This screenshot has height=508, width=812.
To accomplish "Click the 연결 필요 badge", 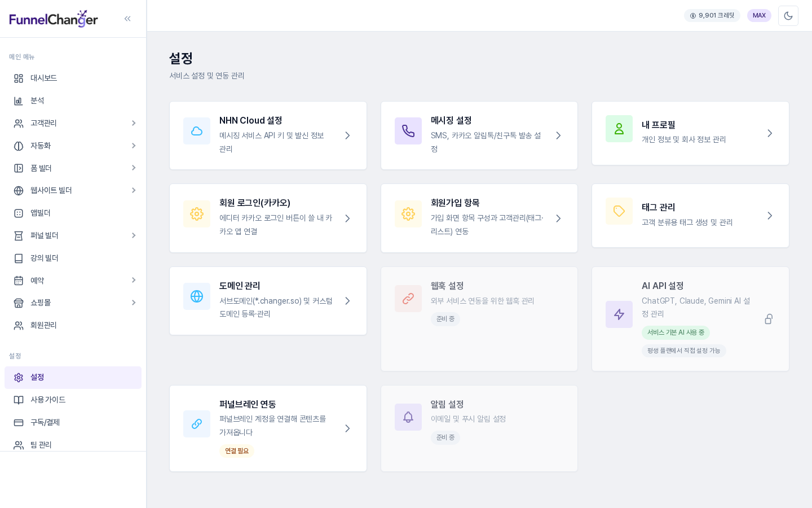I will [x=237, y=451].
